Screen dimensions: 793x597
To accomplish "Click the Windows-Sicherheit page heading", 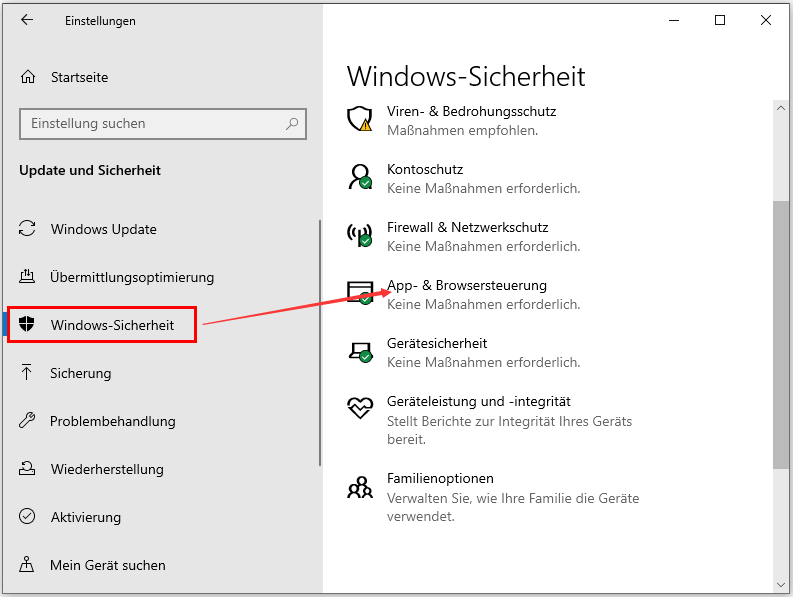I will point(466,77).
